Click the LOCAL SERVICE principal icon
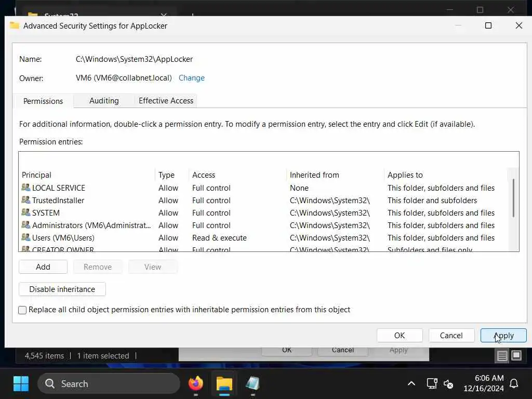 click(26, 187)
